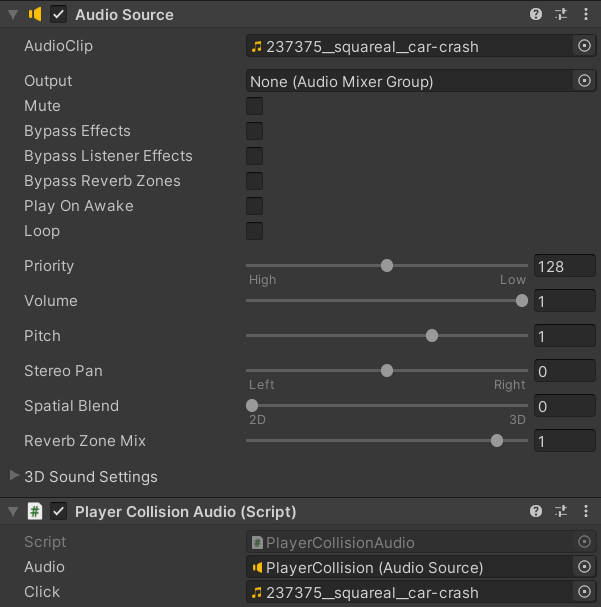Click Output mixer group object picker
The height and width of the screenshot is (607, 601).
pos(585,81)
